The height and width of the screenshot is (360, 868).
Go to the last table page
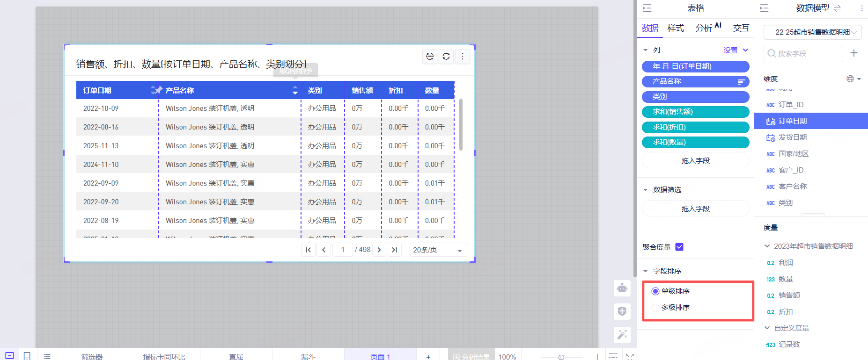coord(395,250)
